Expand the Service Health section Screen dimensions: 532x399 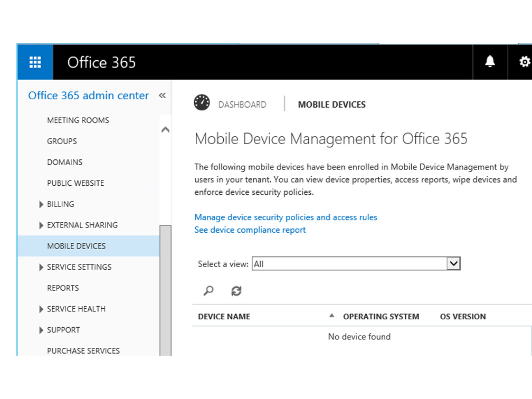41,309
